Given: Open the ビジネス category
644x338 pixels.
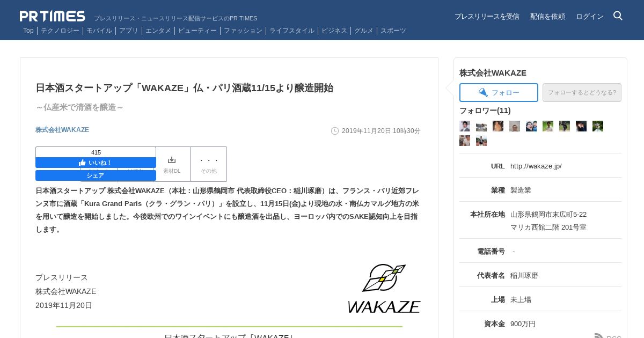Looking at the screenshot, I should [334, 31].
